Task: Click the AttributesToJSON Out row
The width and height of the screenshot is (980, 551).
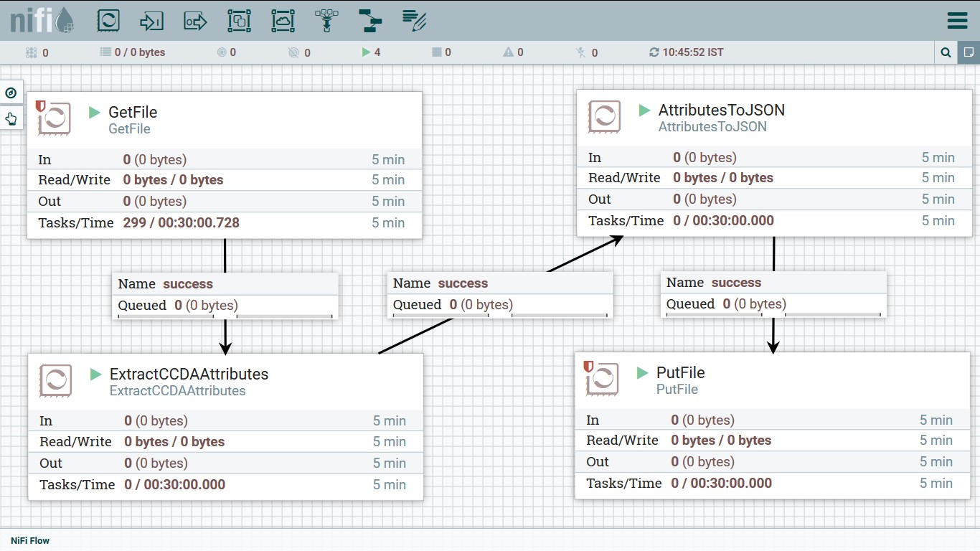Action: pos(773,199)
